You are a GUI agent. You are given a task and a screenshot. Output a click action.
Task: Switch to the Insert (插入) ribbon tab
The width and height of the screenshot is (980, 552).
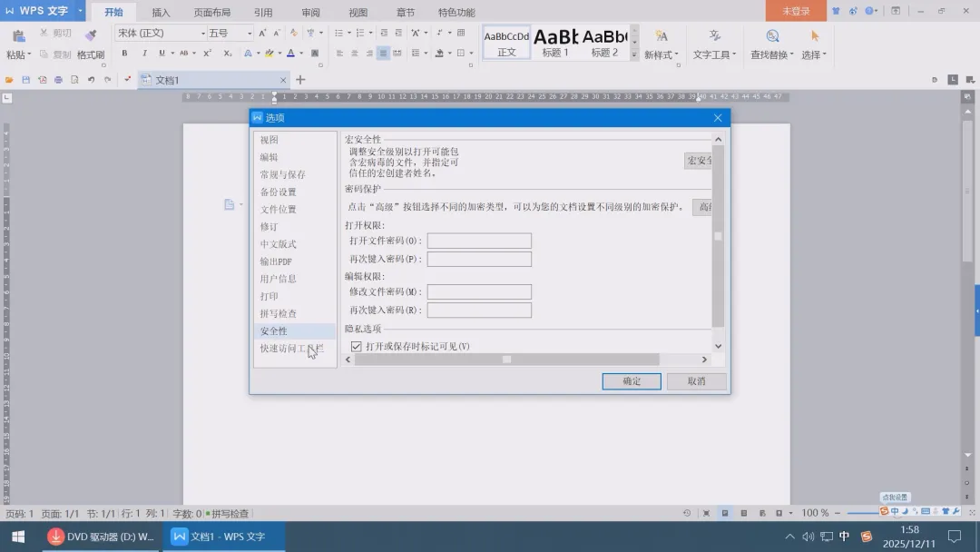(x=161, y=13)
